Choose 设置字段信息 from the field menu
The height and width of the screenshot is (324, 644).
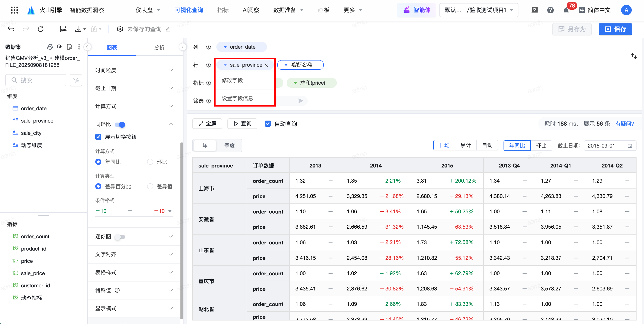point(237,98)
